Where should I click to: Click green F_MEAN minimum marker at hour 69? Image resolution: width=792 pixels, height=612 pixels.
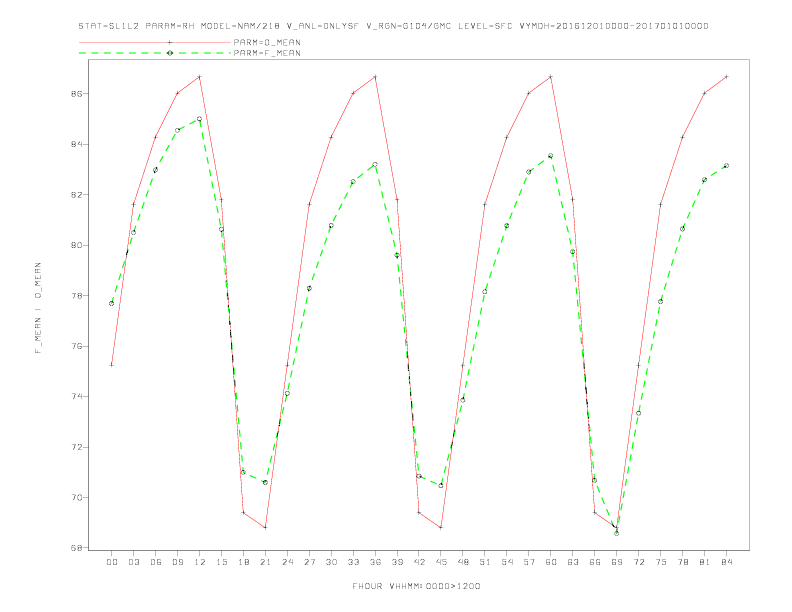click(617, 533)
